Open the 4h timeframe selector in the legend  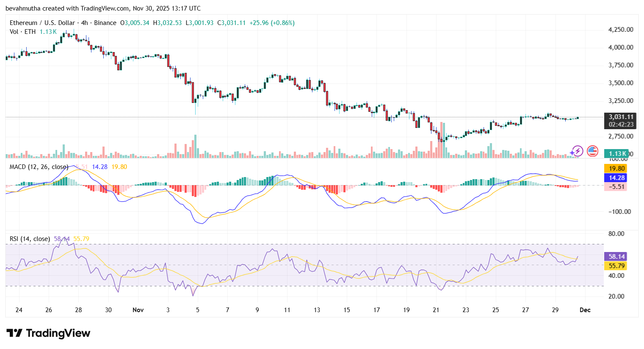(84, 23)
